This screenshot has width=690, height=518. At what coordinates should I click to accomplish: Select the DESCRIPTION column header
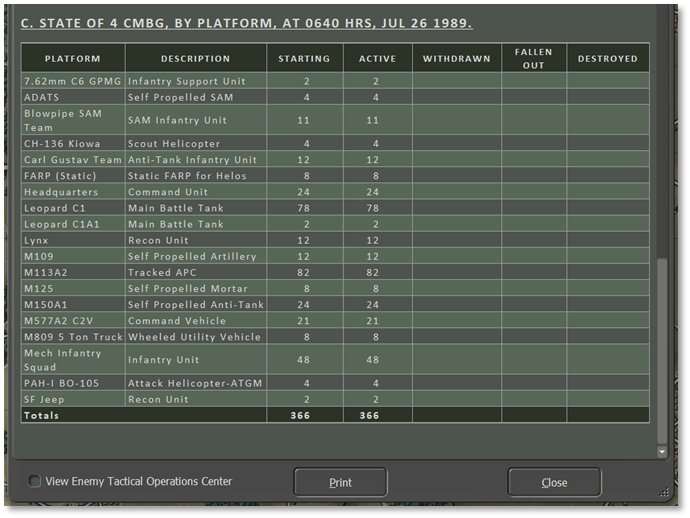pyautogui.click(x=195, y=58)
